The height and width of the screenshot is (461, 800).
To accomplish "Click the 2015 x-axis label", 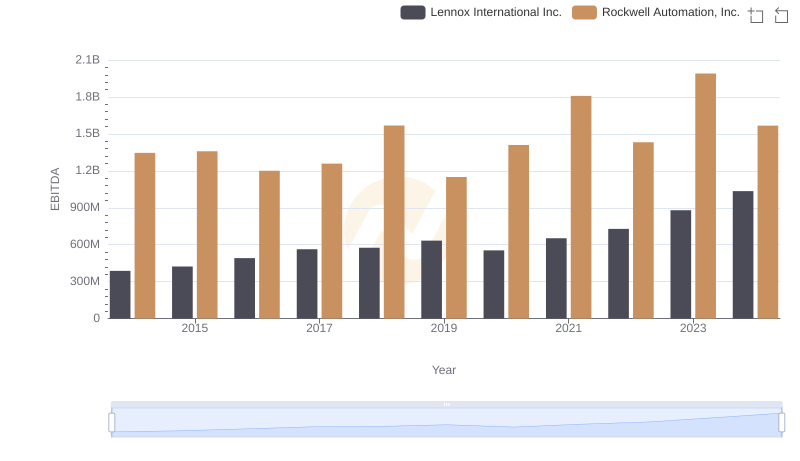I will [x=194, y=328].
